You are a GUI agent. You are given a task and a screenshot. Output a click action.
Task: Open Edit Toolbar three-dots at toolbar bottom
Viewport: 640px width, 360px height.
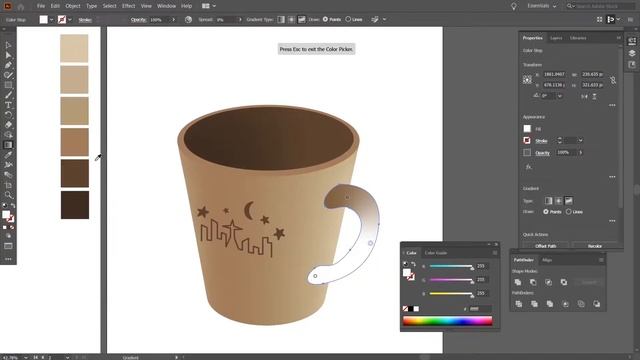click(x=8, y=259)
